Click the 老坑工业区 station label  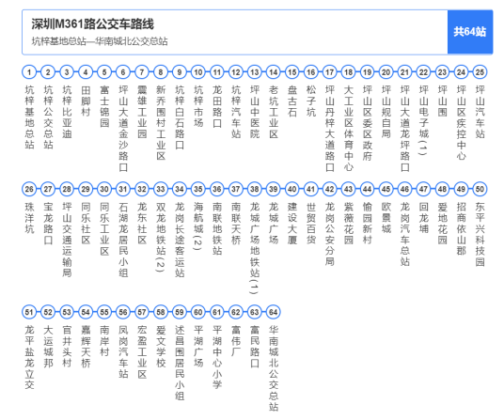tap(274, 112)
